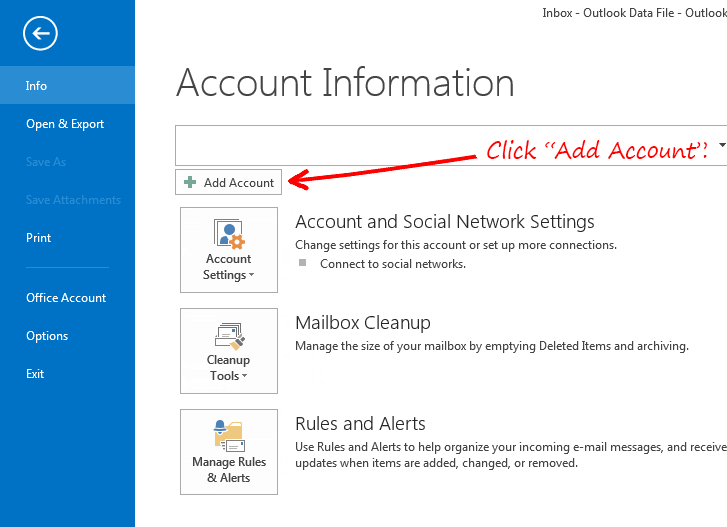The width and height of the screenshot is (727, 527).
Task: Expand the account selector dropdown arrow
Action: [721, 146]
